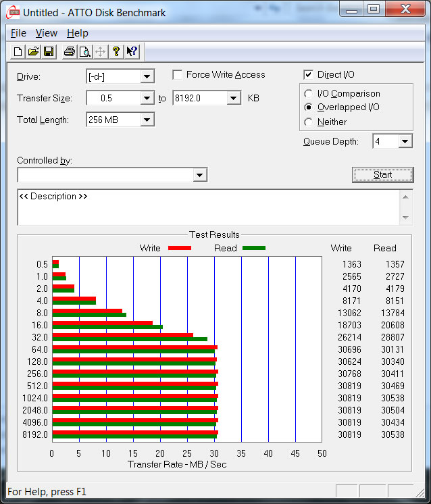Open the File menu
Screen dimensions: 431x504
coord(18,33)
